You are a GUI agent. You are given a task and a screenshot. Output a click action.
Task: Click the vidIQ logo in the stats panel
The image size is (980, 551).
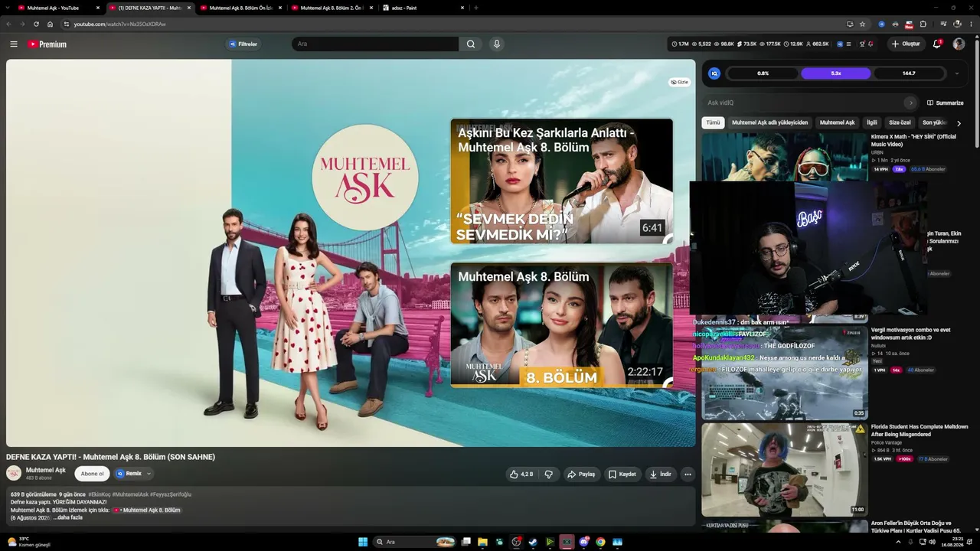[x=714, y=73]
